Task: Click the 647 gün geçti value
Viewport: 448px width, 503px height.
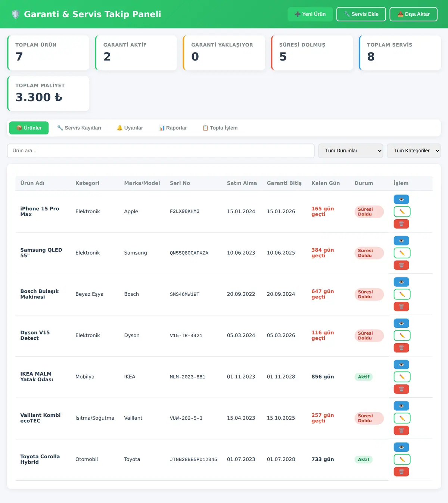Action: click(323, 294)
